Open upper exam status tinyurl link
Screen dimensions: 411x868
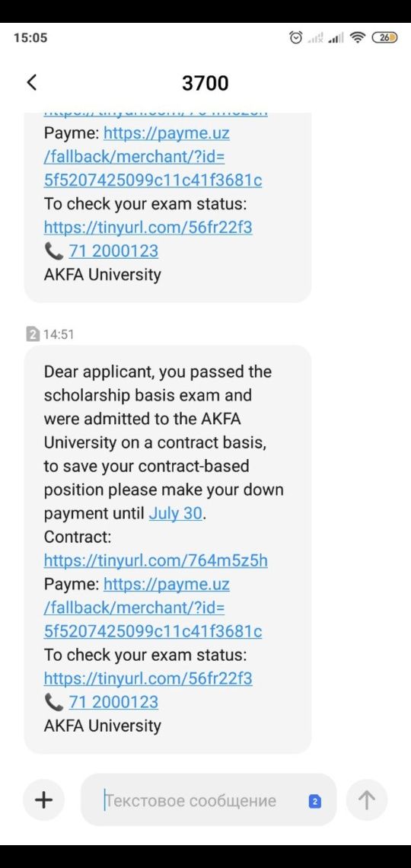click(148, 228)
